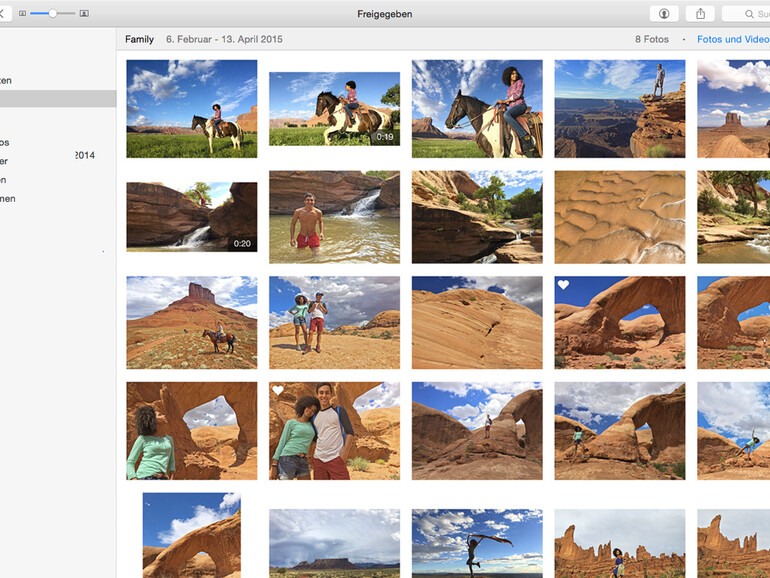Click the heart icon on the sandstone arch photo
Viewport: 770px width, 578px height.
tap(563, 284)
